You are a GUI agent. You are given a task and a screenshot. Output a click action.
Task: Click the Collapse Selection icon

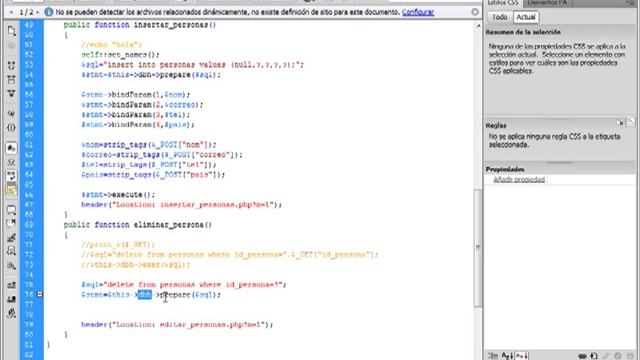[x=11, y=80]
